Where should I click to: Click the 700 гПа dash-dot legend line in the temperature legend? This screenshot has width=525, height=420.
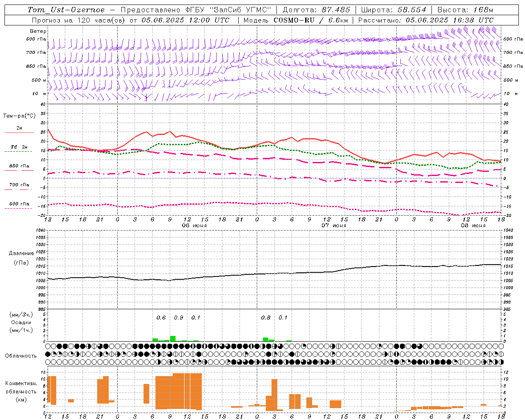tap(19, 189)
